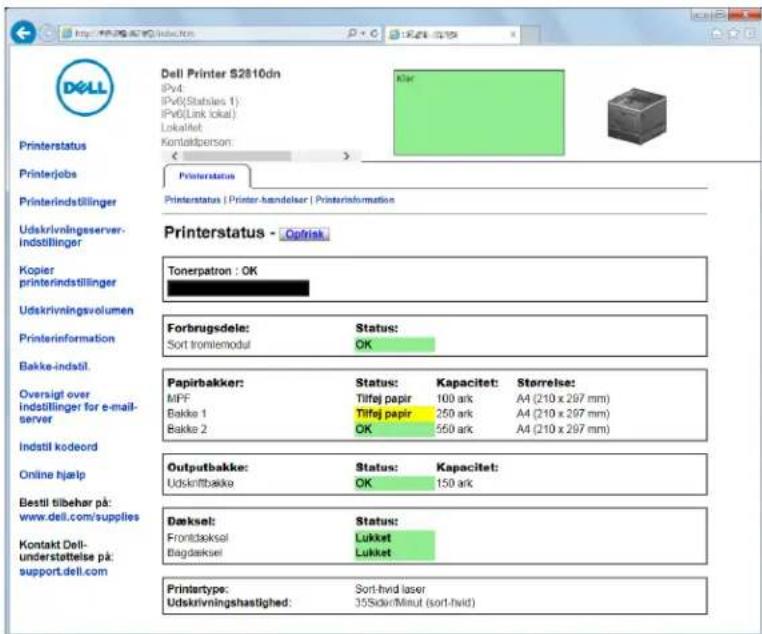Click 'Bakke 2' row label

(187, 429)
